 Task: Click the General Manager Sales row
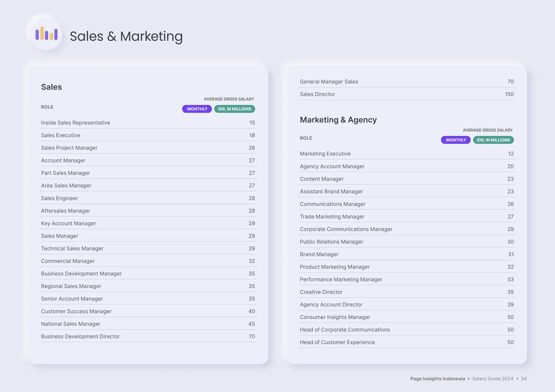pyautogui.click(x=329, y=82)
